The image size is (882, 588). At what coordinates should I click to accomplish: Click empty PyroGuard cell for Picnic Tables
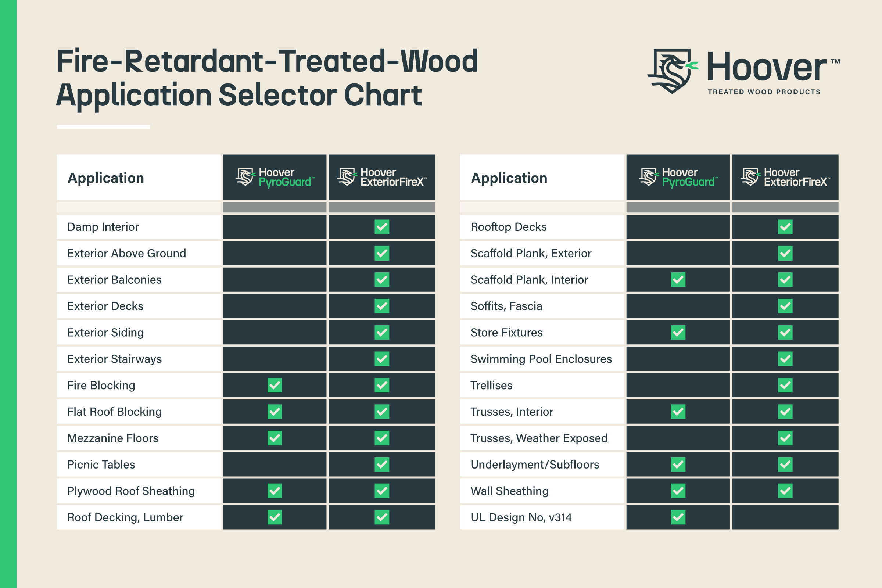275,464
